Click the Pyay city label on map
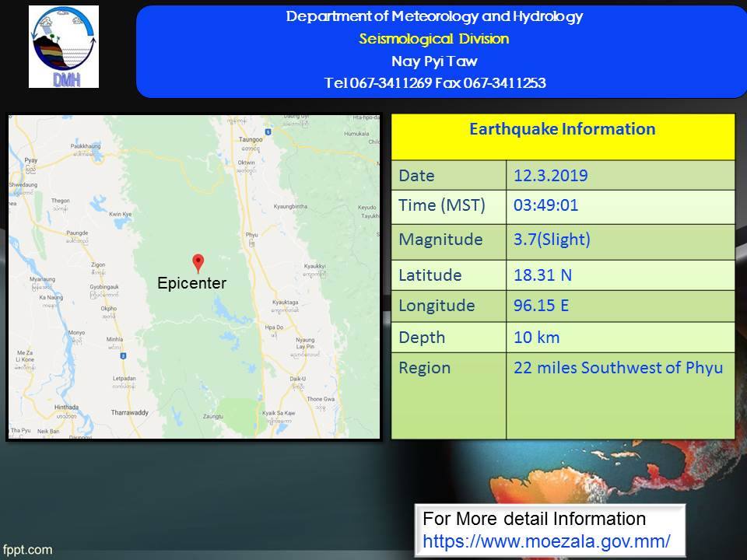Screen dimensions: 747x560 coord(30,158)
